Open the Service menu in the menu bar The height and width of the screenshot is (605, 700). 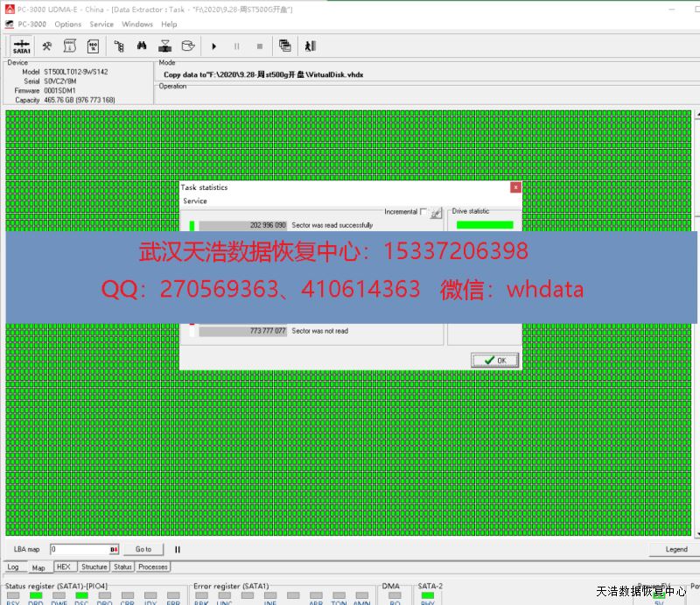click(x=101, y=25)
